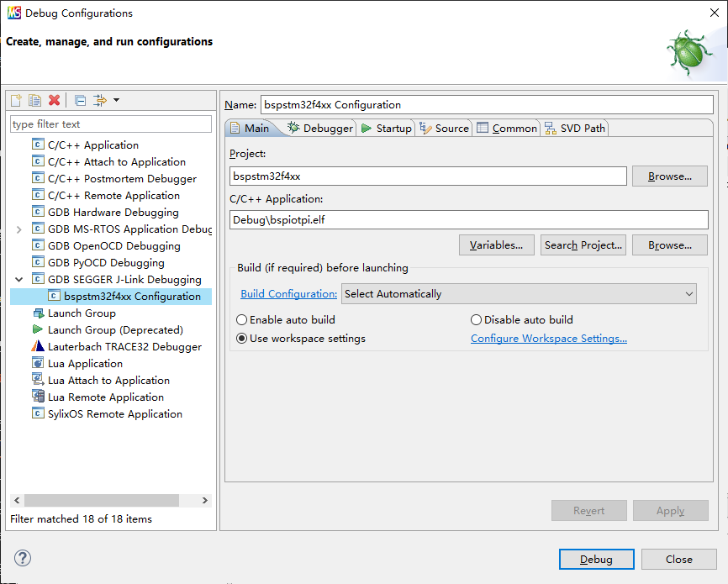Image resolution: width=728 pixels, height=584 pixels.
Task: Select the Lauterbach TRACE32 Debugger entry
Action: click(x=124, y=346)
